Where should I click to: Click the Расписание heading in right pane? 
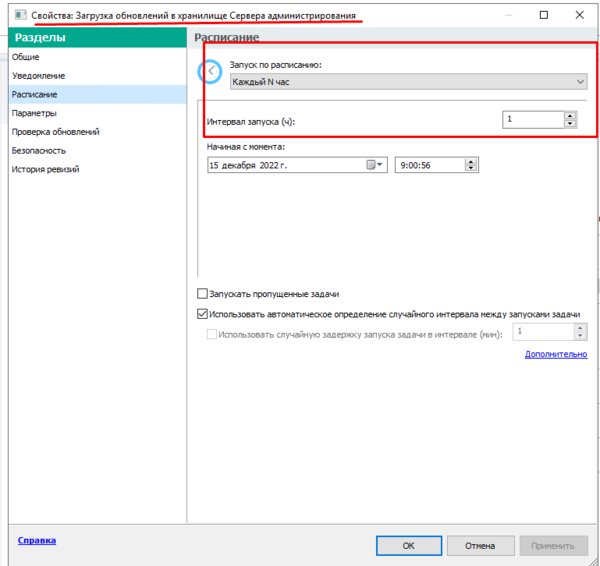click(227, 37)
